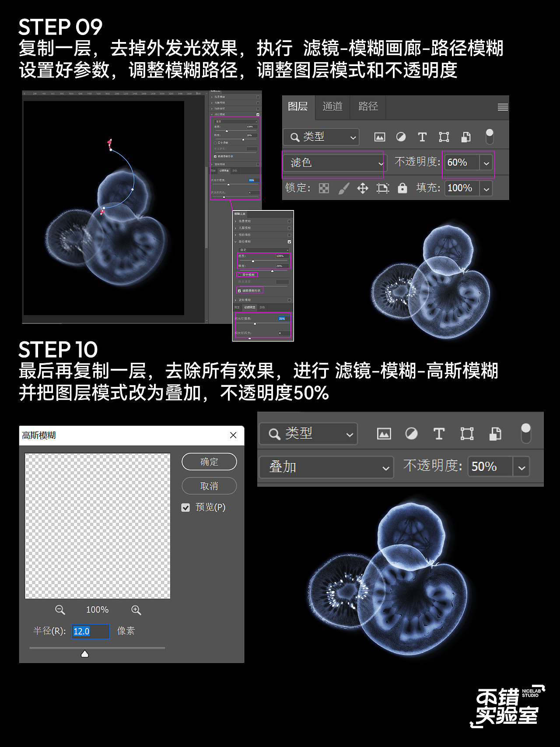560x747 pixels.
Task: Click the 取消 button
Action: click(x=209, y=486)
